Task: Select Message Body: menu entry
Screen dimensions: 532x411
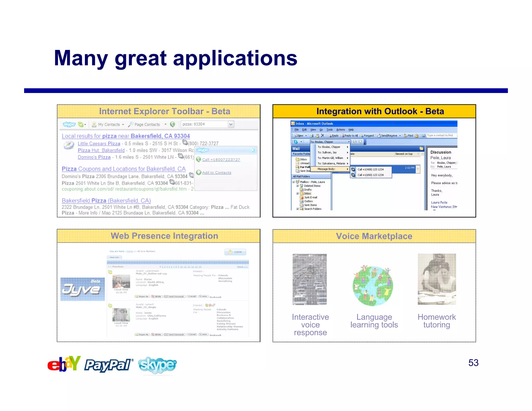Action: [329, 169]
